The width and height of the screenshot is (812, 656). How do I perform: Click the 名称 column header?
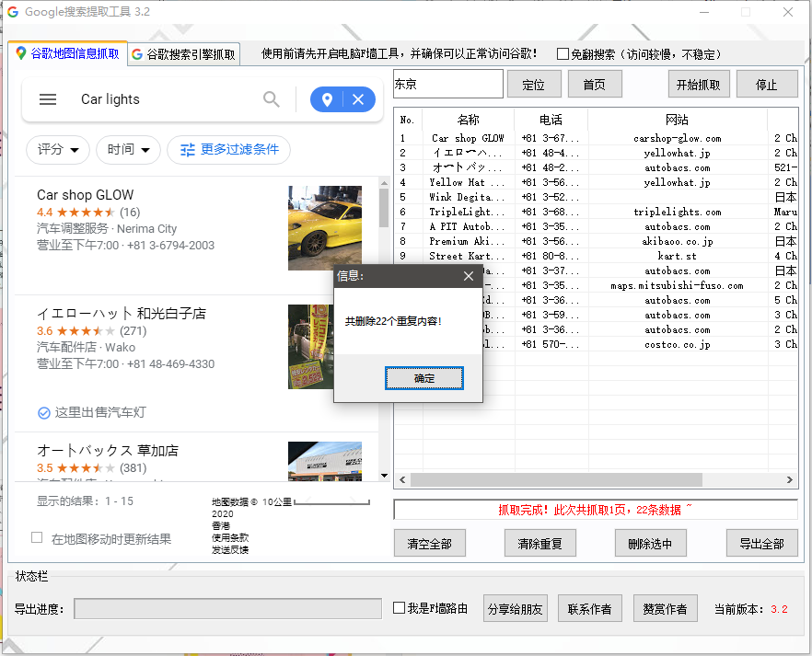coord(468,120)
